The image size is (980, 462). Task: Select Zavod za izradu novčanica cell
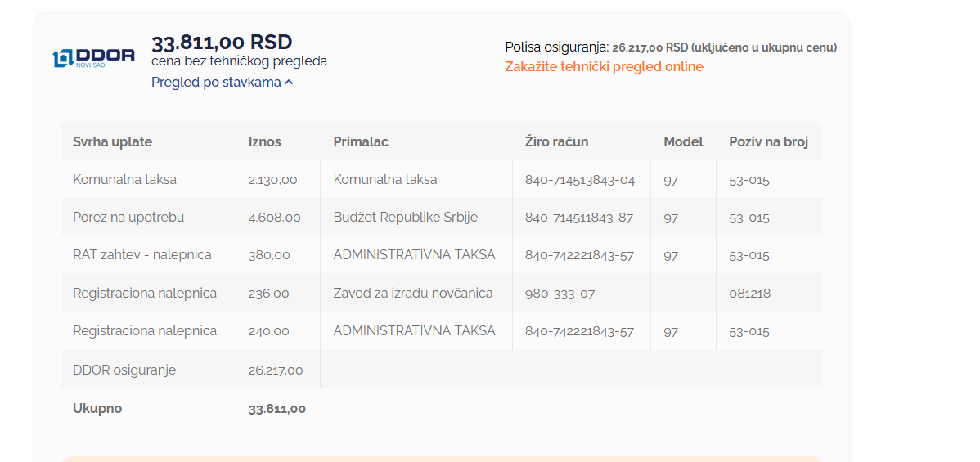point(413,293)
